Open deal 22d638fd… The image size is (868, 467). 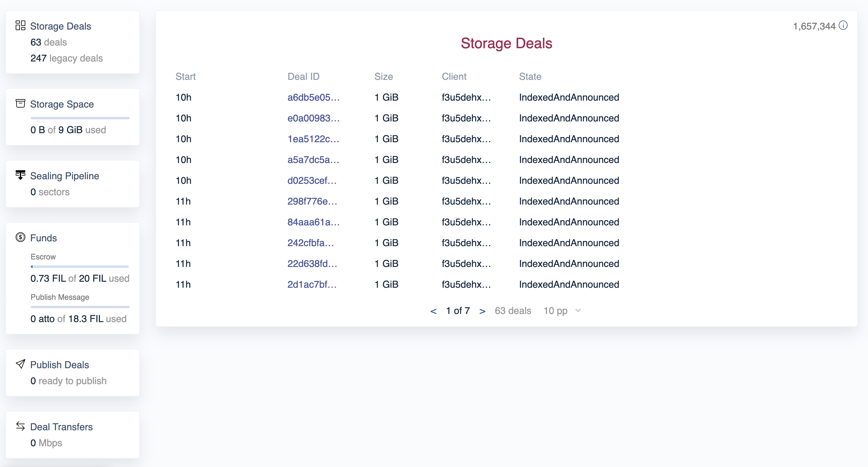[x=312, y=264]
